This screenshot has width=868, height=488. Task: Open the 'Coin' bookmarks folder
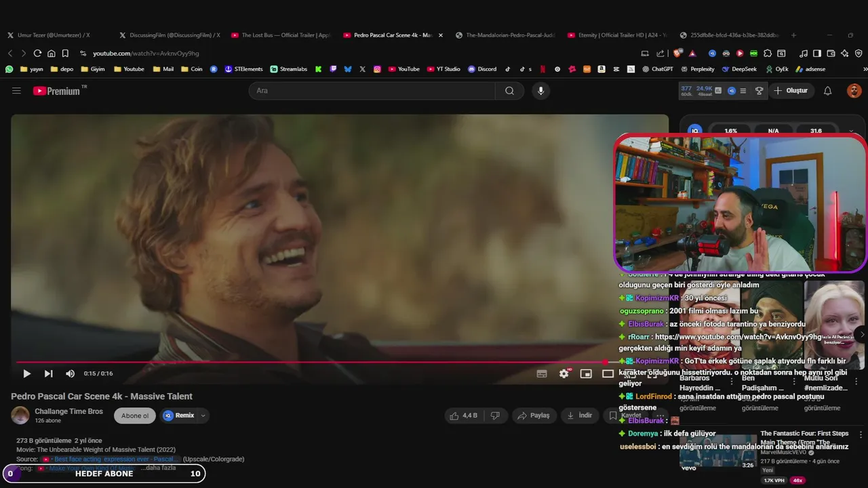coord(191,68)
